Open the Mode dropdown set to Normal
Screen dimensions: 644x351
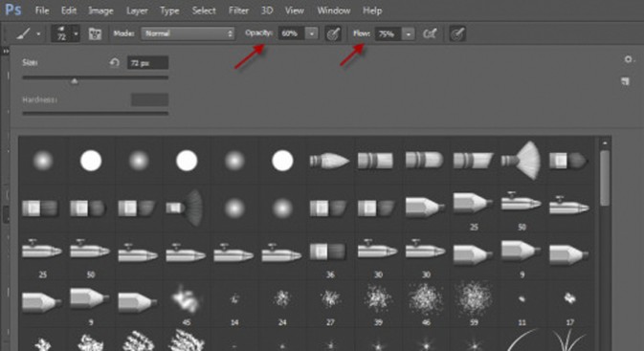click(x=188, y=33)
